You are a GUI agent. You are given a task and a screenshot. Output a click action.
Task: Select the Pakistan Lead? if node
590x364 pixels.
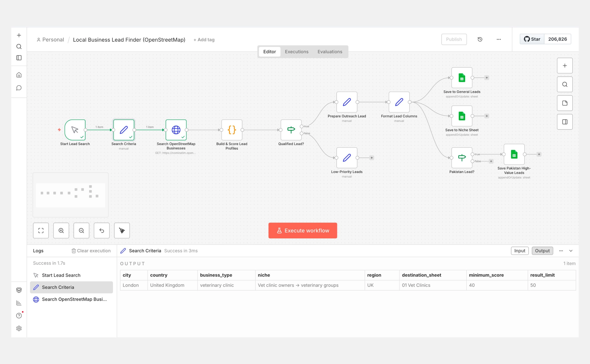pos(462,158)
